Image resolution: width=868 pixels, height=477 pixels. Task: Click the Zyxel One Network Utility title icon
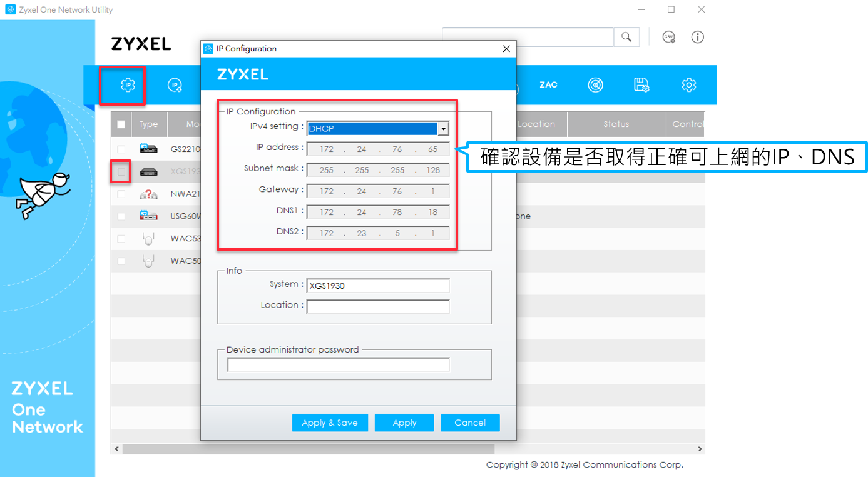click(10, 9)
